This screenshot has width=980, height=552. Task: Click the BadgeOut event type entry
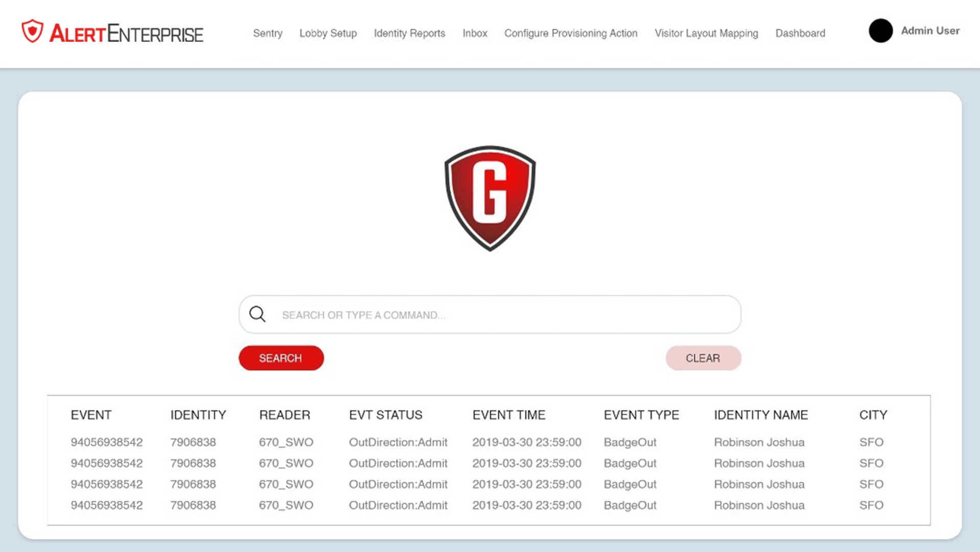630,442
